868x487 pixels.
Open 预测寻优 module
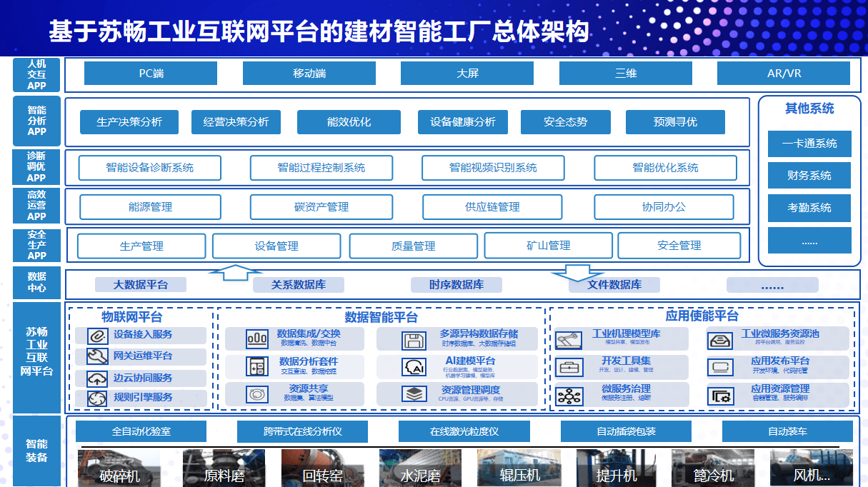(x=675, y=122)
